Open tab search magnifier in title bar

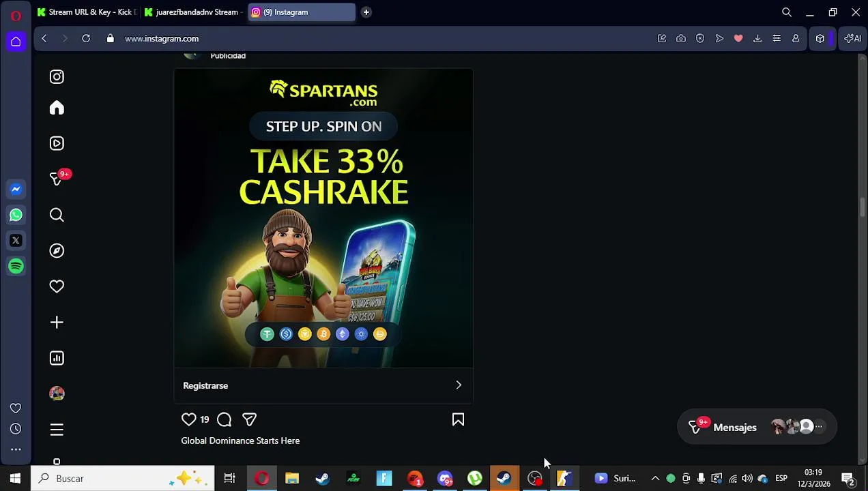pos(787,12)
